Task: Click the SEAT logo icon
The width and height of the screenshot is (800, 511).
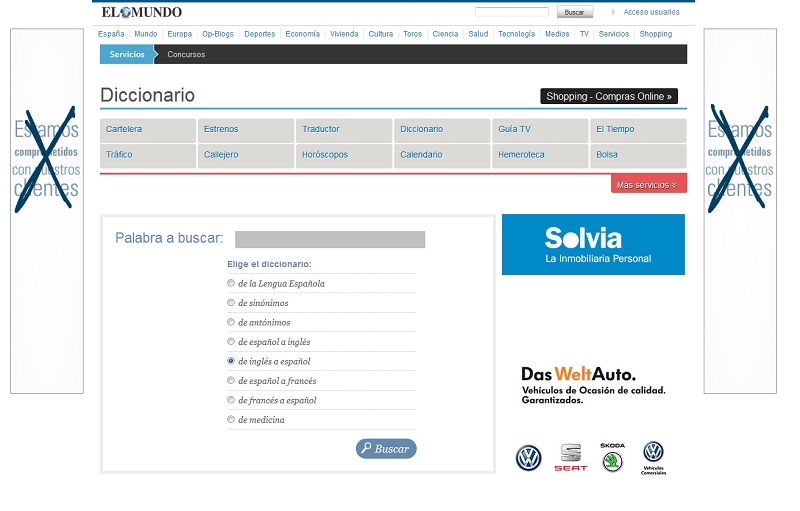Action: point(571,457)
